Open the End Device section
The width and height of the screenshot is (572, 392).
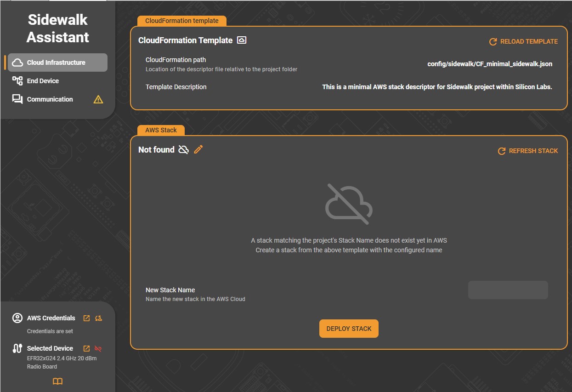[x=42, y=80]
